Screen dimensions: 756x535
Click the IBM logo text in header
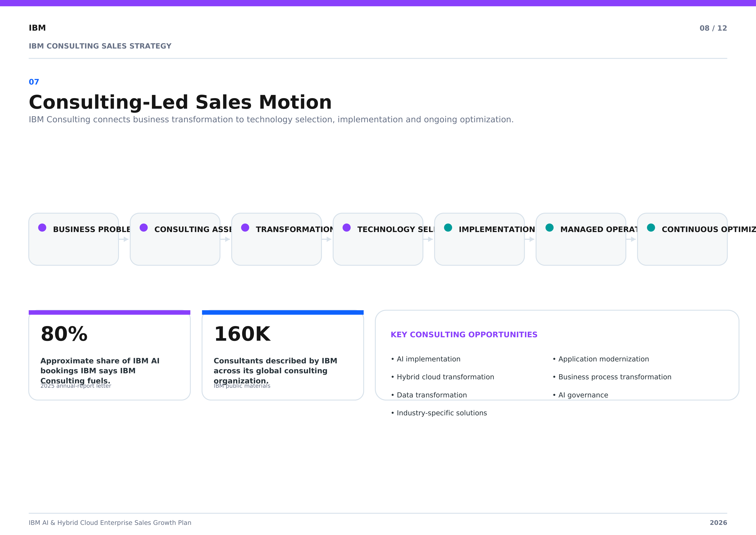click(x=37, y=28)
